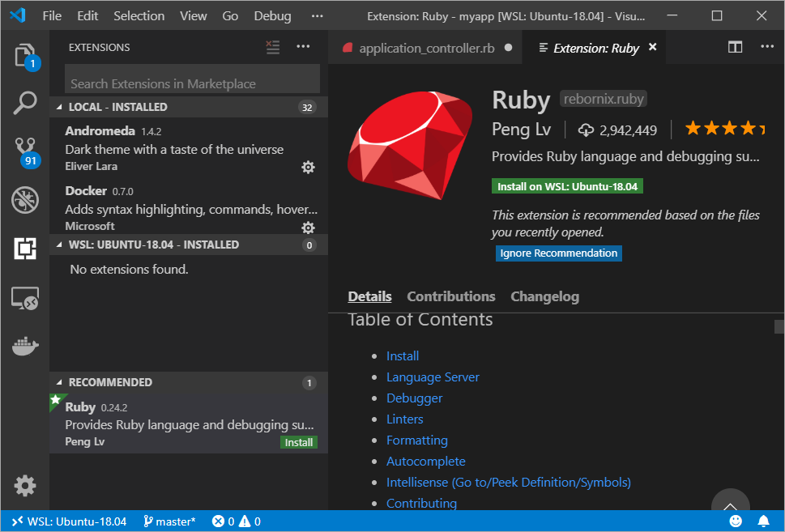Open settings for the Andromeda extension
This screenshot has width=785, height=532.
308,167
